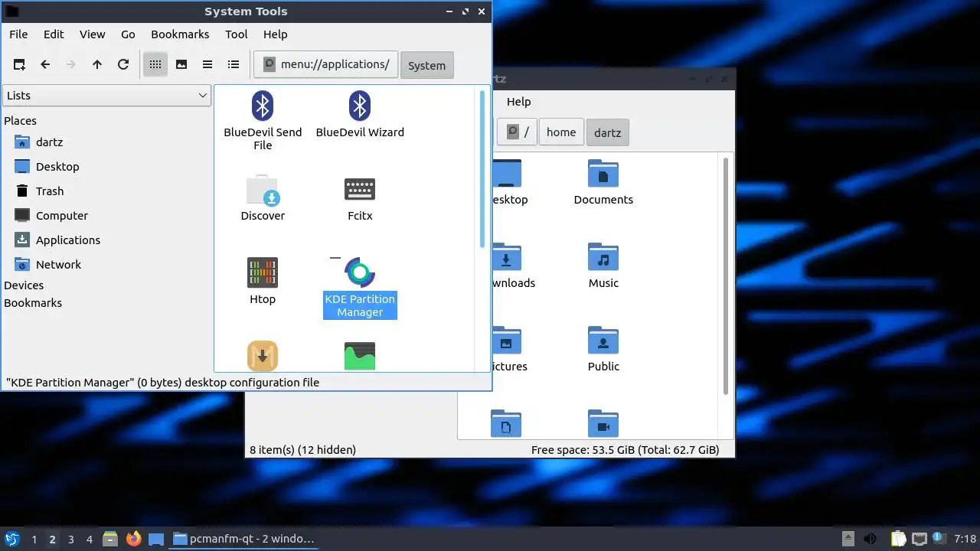Launch file manager from taskbar quicklaunch
The width and height of the screenshot is (980, 551).
click(110, 539)
